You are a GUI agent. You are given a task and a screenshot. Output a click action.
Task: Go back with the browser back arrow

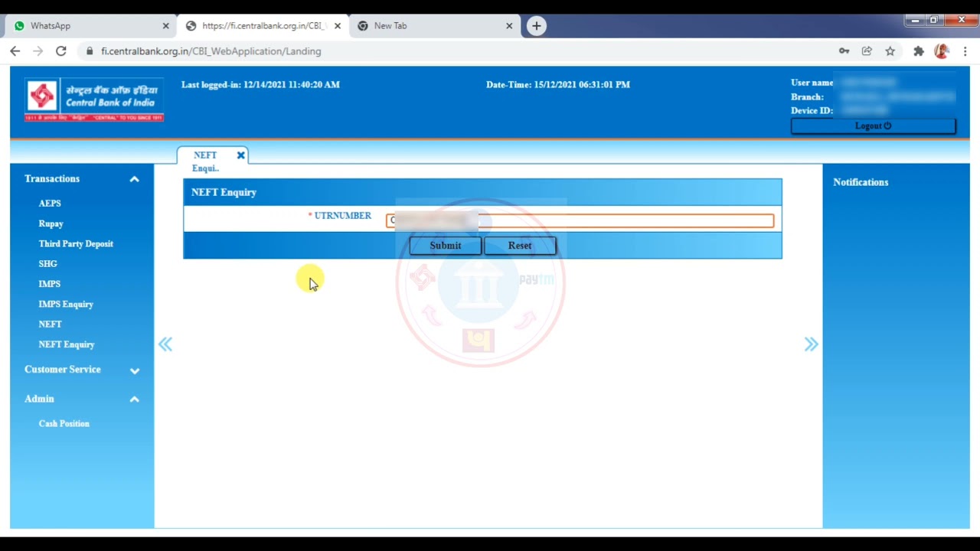coord(15,51)
